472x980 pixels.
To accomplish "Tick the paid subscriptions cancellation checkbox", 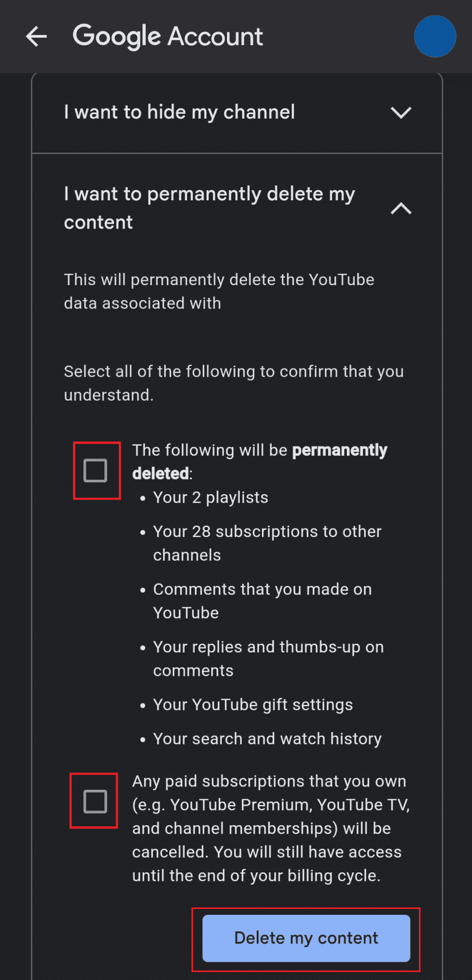I will 95,801.
